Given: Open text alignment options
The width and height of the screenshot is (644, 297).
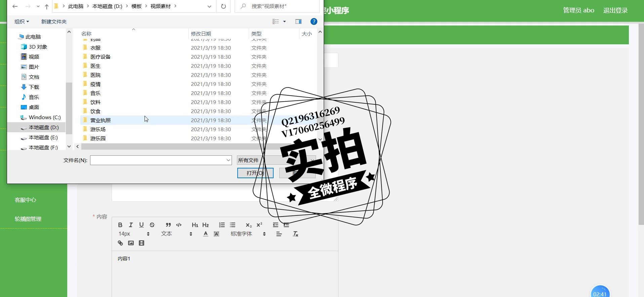Looking at the screenshot, I should click(x=279, y=234).
